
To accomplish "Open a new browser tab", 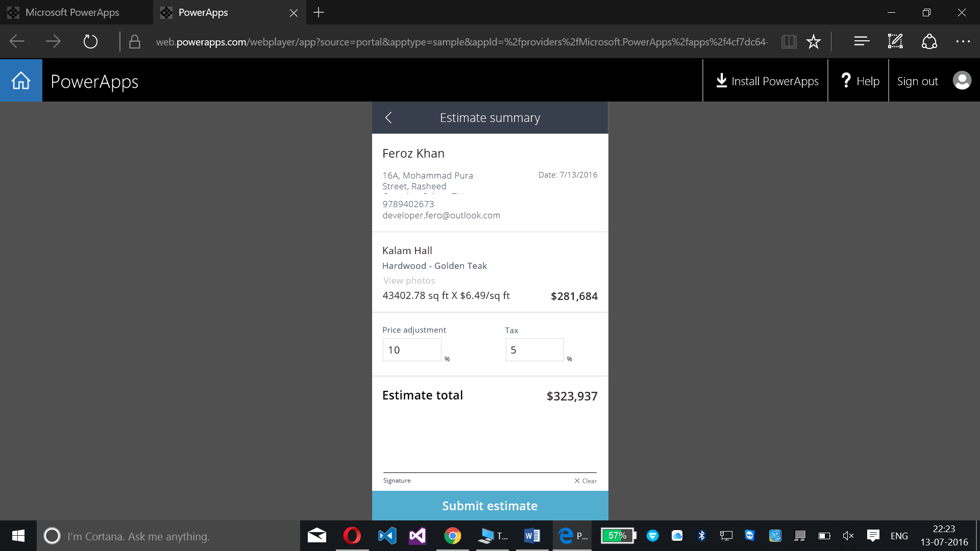I will click(x=318, y=13).
